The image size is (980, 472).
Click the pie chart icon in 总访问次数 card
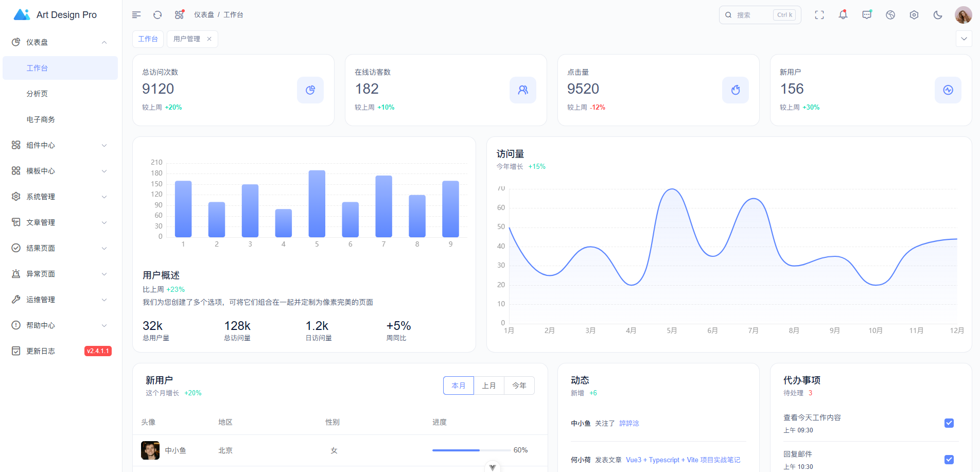(310, 90)
